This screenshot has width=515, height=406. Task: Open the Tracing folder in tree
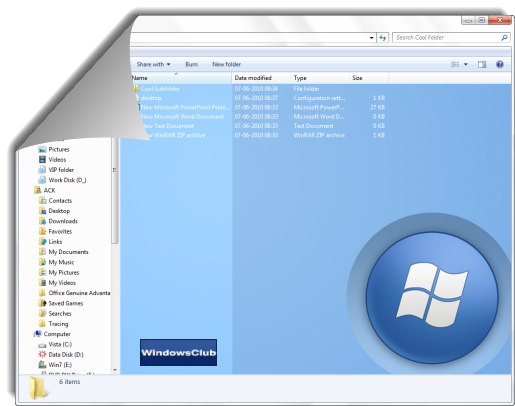(58, 324)
